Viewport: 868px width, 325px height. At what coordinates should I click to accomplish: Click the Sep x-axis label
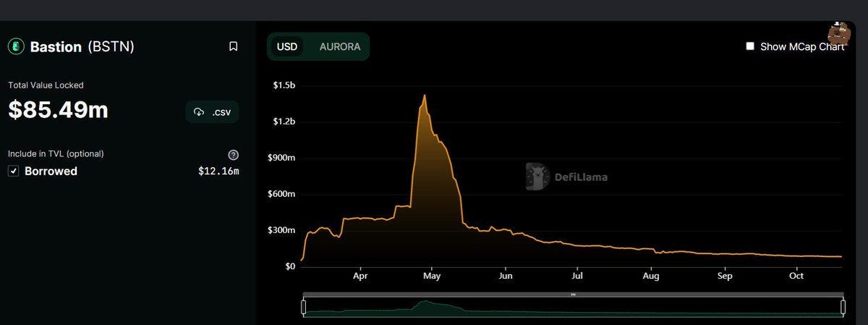725,277
